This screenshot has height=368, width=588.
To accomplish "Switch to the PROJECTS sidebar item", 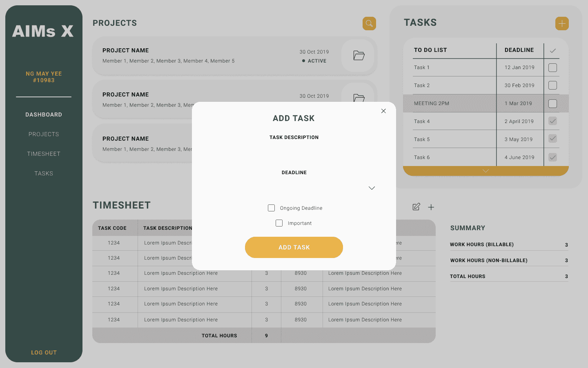I will [x=44, y=134].
